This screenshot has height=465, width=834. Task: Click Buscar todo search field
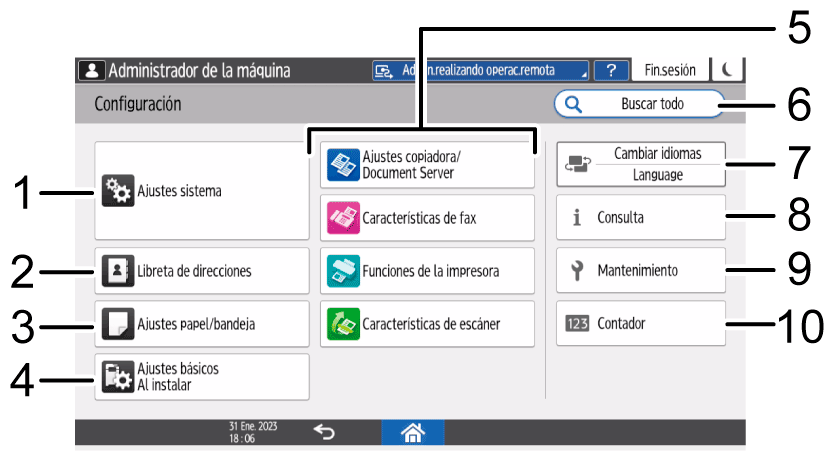tap(639, 103)
